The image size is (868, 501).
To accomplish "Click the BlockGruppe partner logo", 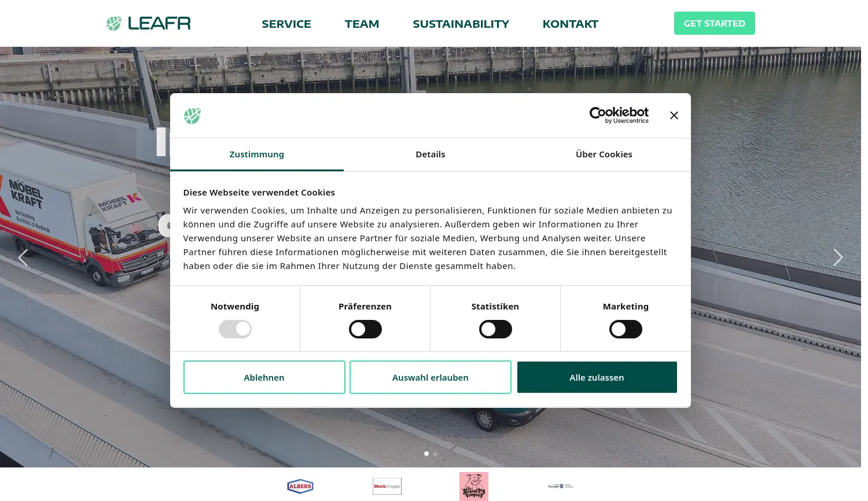I will (x=387, y=486).
